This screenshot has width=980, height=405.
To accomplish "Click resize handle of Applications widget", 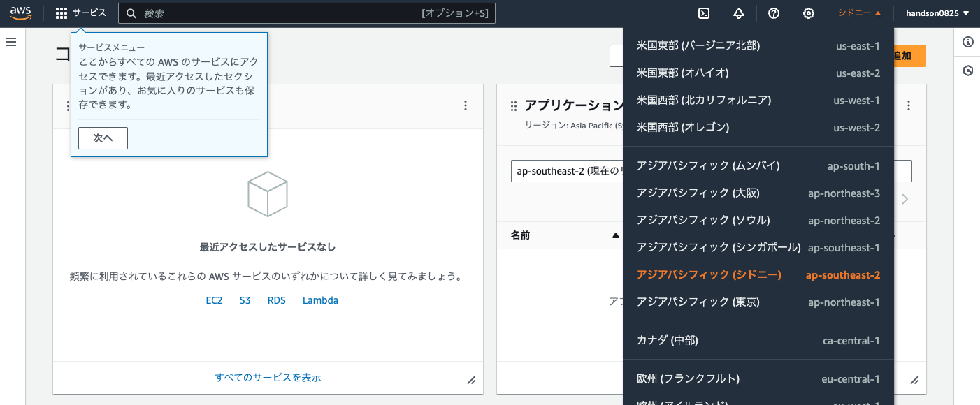I will pyautogui.click(x=914, y=380).
